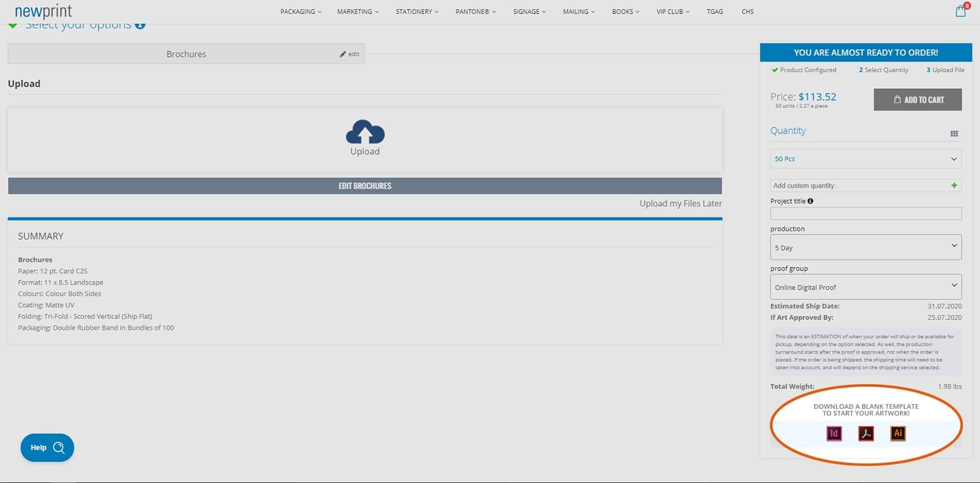This screenshot has height=483, width=980.
Task: Open the production 5 Day dropdown
Action: pyautogui.click(x=865, y=247)
